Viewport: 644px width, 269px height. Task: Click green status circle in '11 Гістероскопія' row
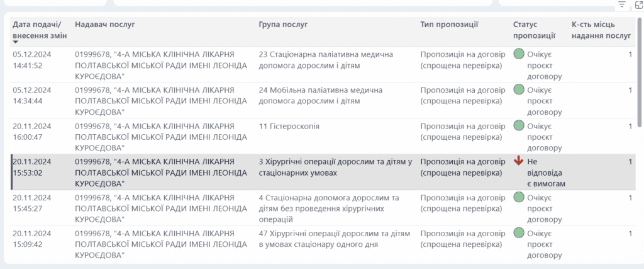(x=519, y=125)
